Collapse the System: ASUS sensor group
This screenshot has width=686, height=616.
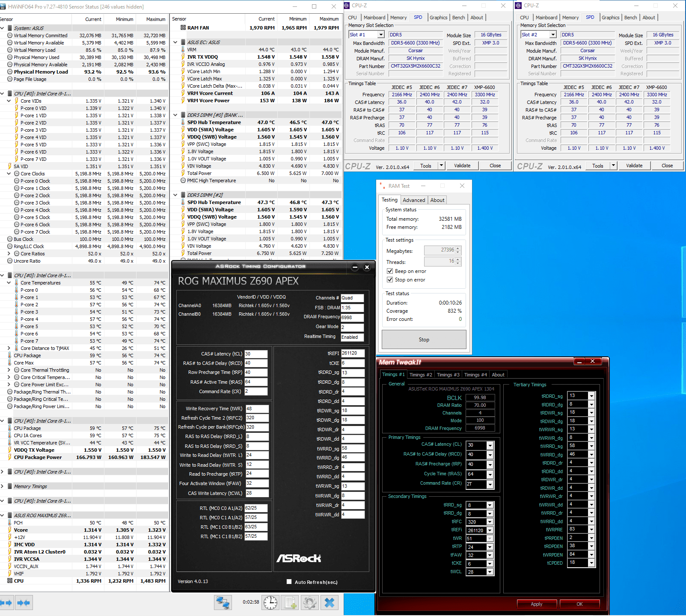pyautogui.click(x=3, y=28)
